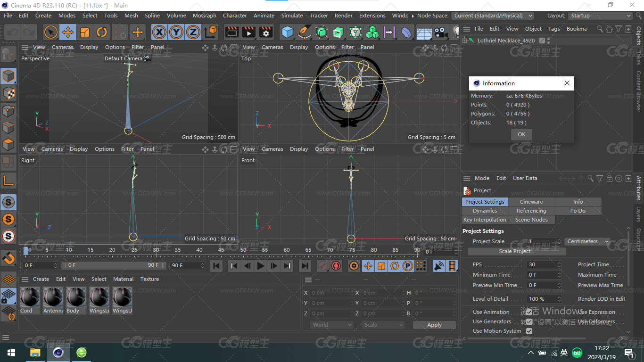Open material manager Create menu
This screenshot has height=362, width=644.
(x=41, y=279)
